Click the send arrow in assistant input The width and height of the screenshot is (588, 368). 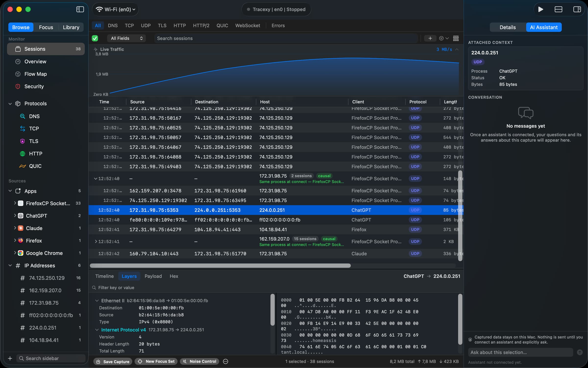coord(579,352)
